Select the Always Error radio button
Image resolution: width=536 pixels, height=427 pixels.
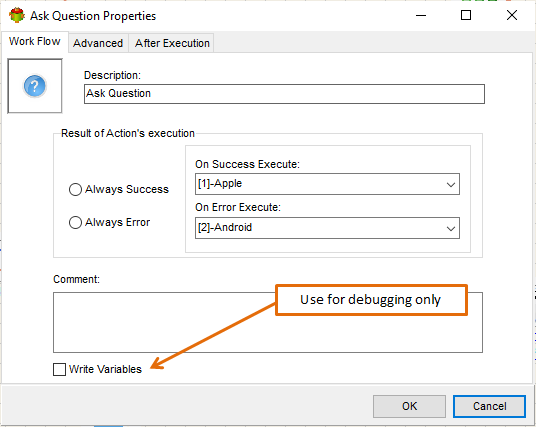[75, 223]
